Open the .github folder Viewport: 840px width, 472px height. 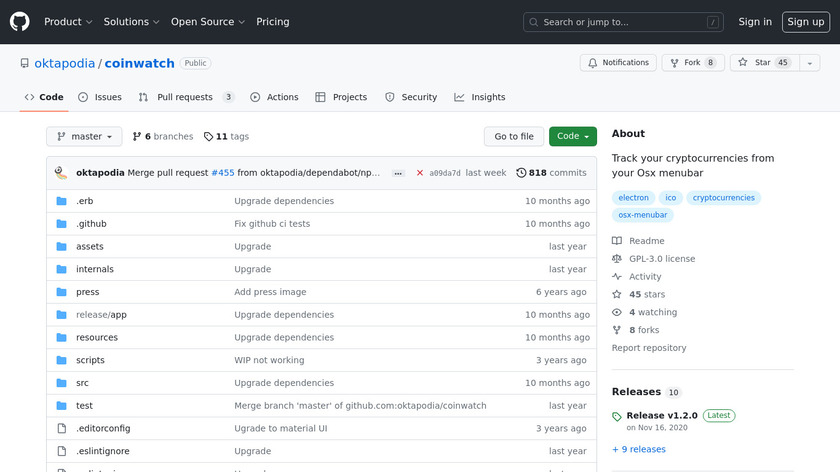coord(91,224)
